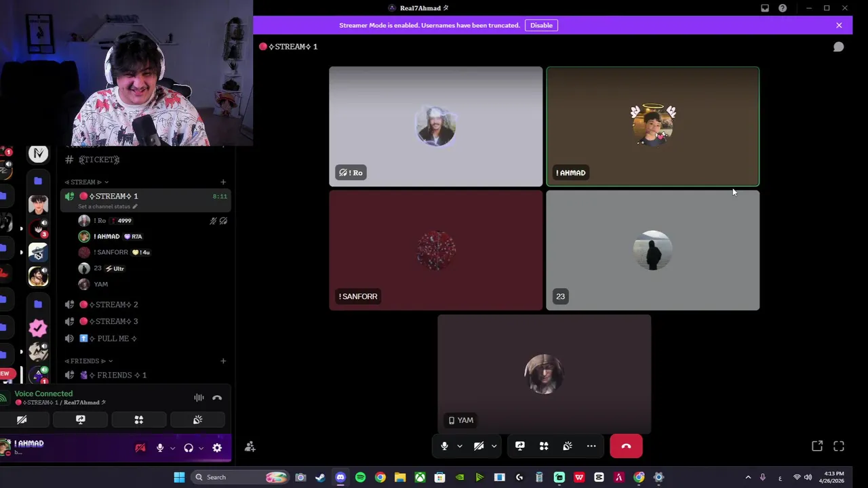Viewport: 868px width, 488px height.
Task: Open User Settings gear
Action: click(x=217, y=448)
